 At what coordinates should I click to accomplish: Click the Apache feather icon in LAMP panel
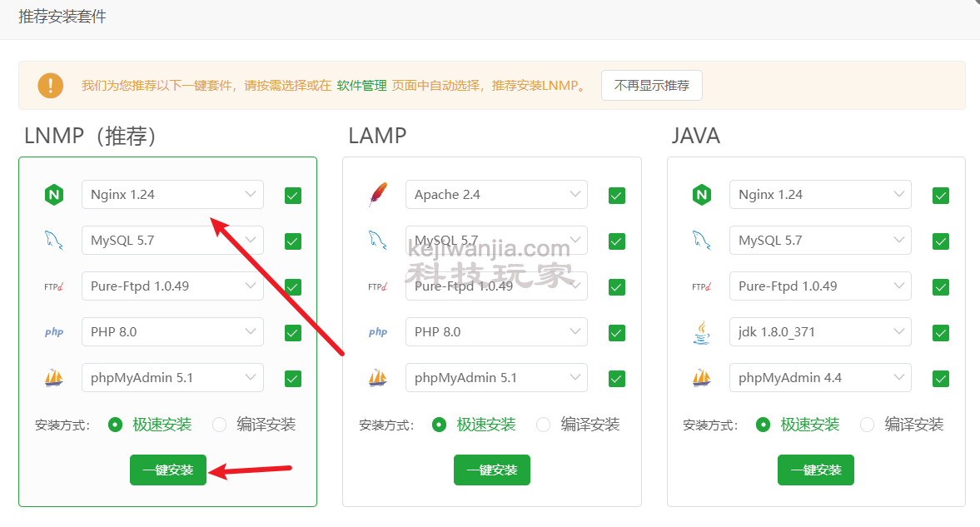tap(378, 195)
